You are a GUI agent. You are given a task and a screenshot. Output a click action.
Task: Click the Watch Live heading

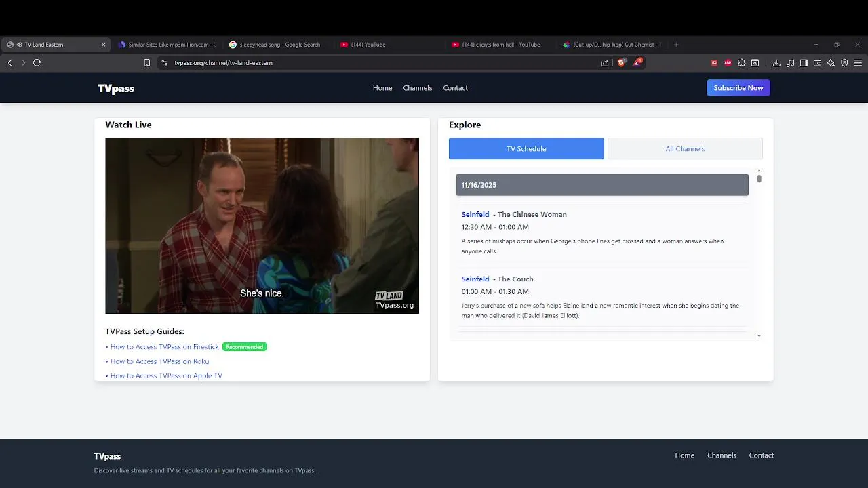click(x=128, y=125)
